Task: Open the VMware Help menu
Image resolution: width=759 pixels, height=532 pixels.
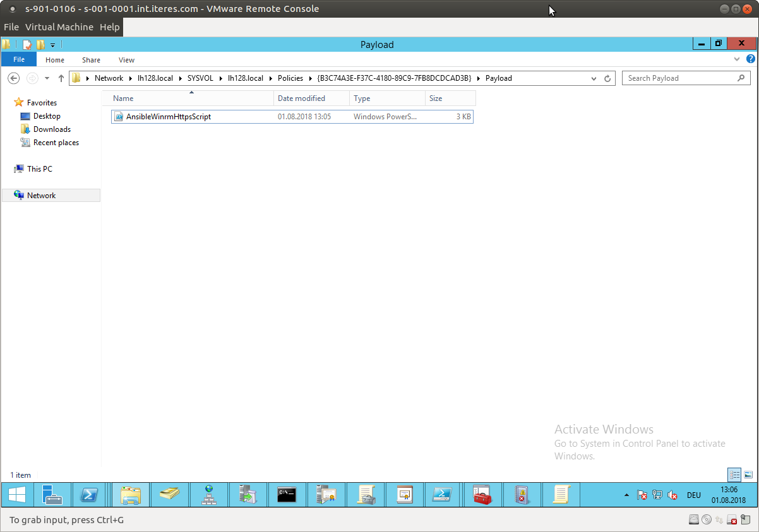Action: pyautogui.click(x=109, y=27)
